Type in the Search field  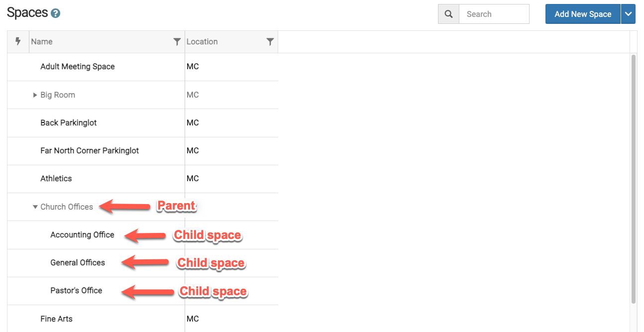pos(494,14)
